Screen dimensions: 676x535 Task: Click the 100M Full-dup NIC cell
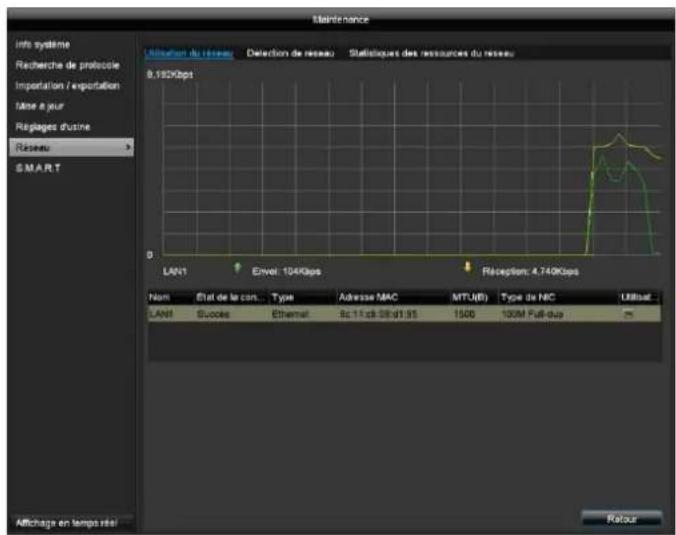[532, 314]
